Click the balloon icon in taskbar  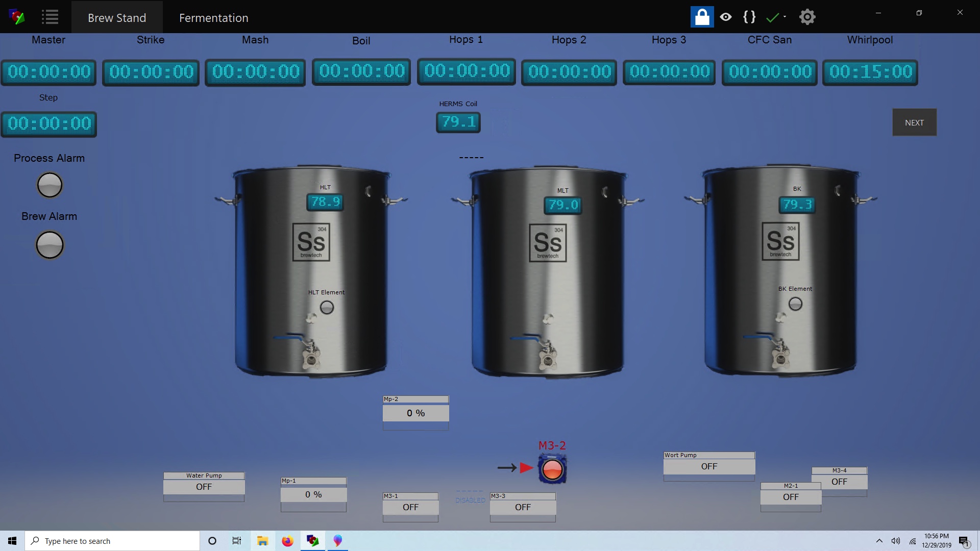point(337,541)
